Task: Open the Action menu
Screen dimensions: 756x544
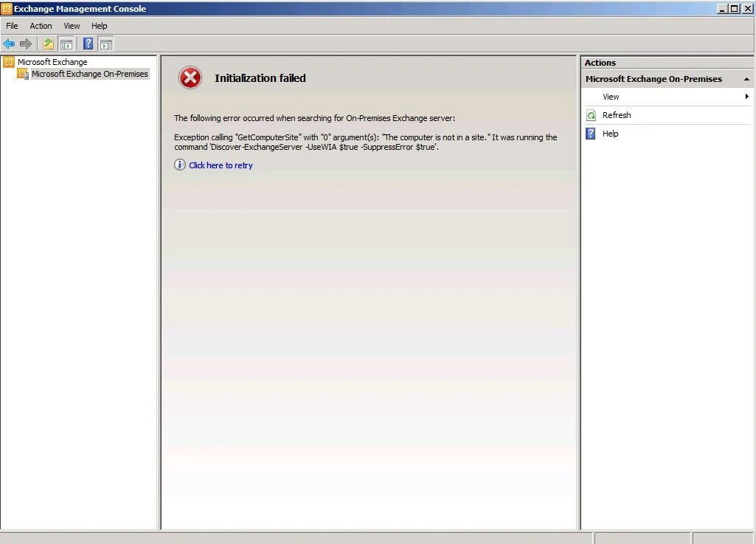Action: click(41, 26)
